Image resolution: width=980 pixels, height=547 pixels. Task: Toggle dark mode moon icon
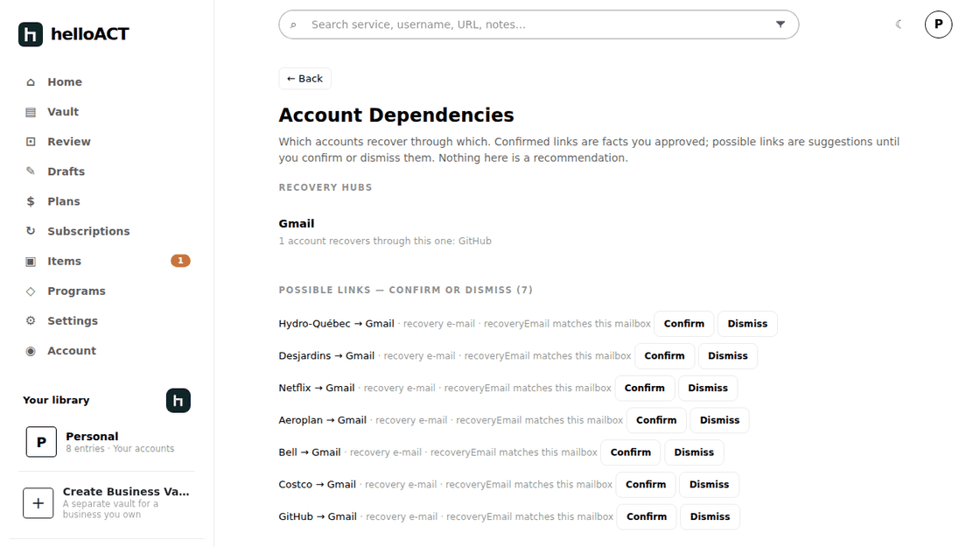(x=899, y=25)
